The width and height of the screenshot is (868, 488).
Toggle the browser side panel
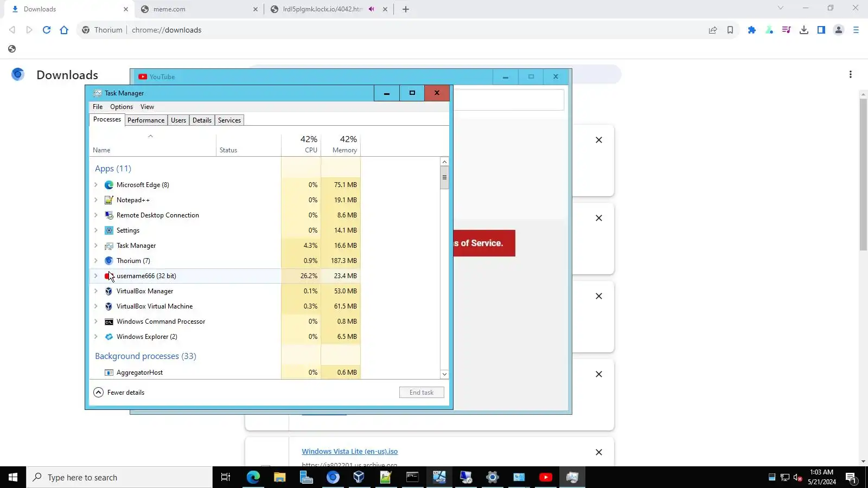(821, 30)
